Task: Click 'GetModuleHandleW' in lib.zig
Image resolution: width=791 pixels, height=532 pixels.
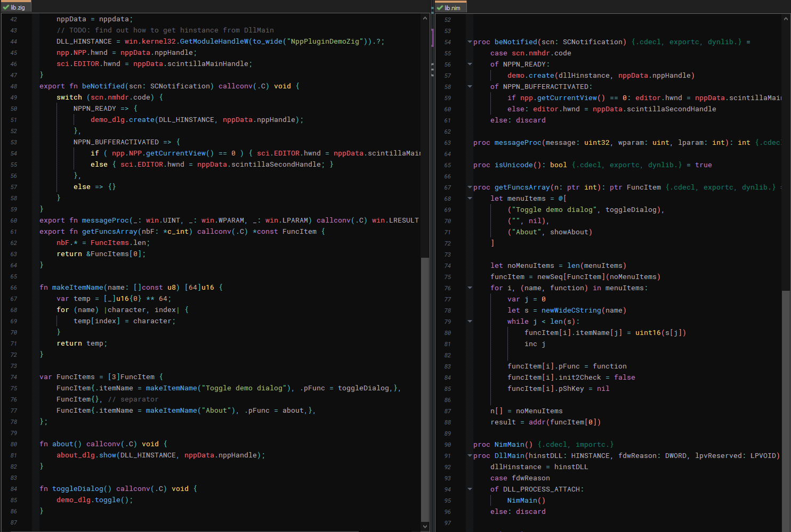Action: coord(214,42)
